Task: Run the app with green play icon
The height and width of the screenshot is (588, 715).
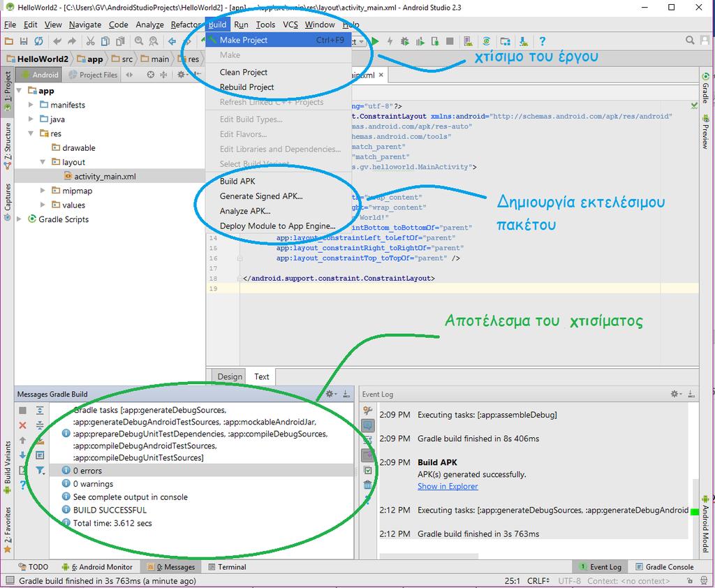Action: click(375, 41)
